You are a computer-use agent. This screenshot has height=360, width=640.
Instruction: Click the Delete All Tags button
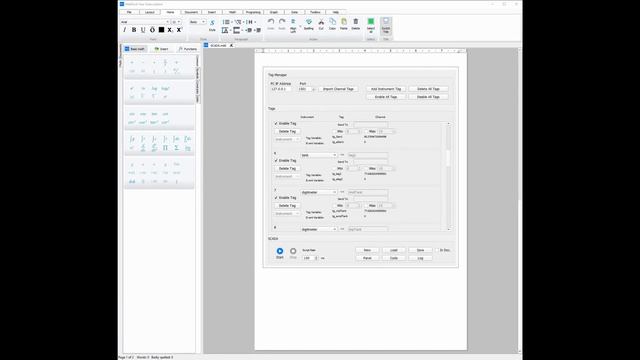tap(428, 89)
